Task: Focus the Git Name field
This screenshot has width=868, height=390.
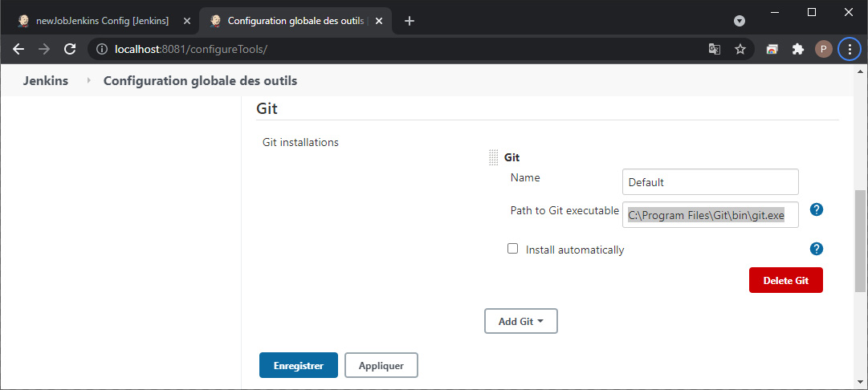Action: point(711,182)
